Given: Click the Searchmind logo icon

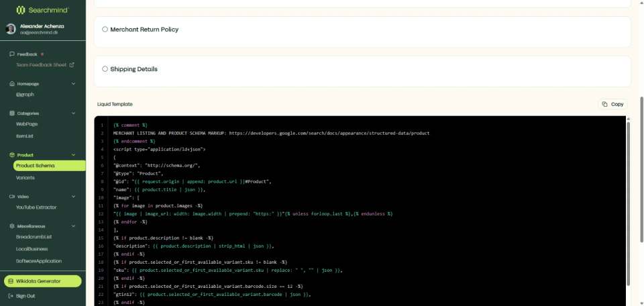Looking at the screenshot, I should pyautogui.click(x=21, y=10).
